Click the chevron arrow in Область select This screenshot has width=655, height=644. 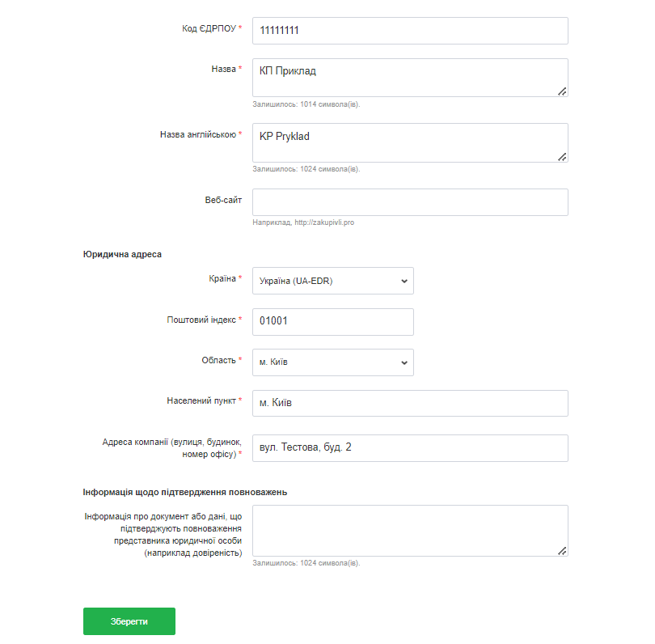point(404,362)
